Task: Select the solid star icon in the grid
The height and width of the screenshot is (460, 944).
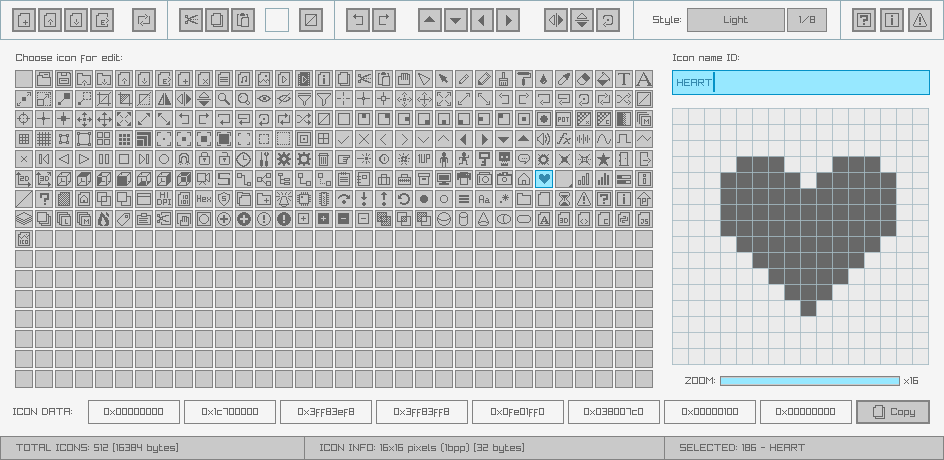Action: 604,159
